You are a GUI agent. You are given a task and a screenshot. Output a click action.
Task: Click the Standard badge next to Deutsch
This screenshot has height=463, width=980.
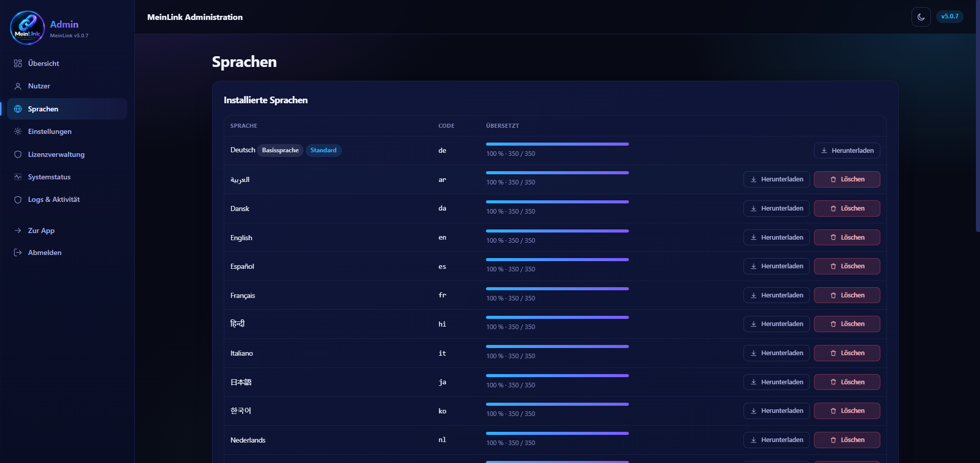tap(323, 150)
